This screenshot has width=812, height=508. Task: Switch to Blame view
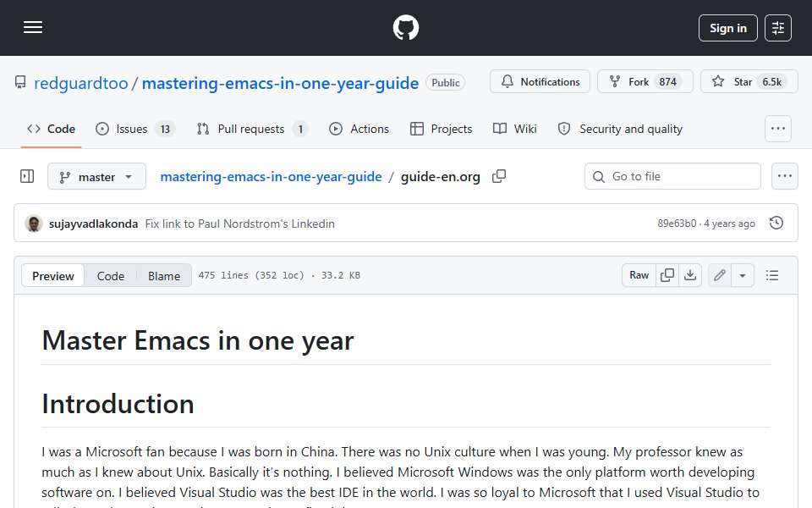(x=163, y=276)
